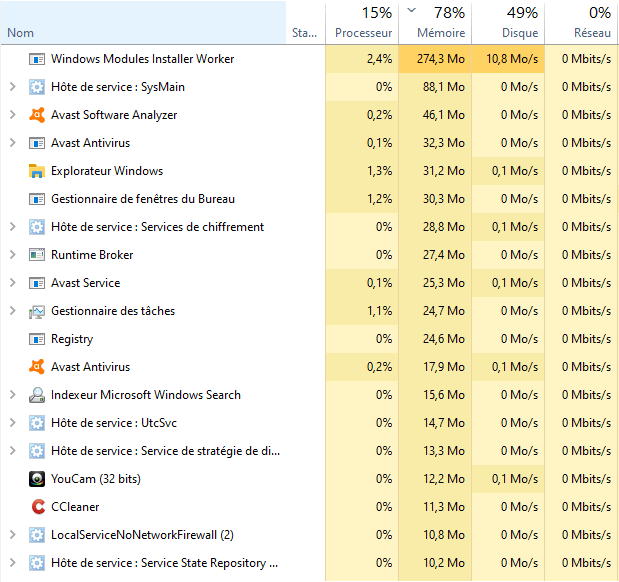Click the 10,2 Mo memory value
The height and width of the screenshot is (582, 619).
point(444,563)
